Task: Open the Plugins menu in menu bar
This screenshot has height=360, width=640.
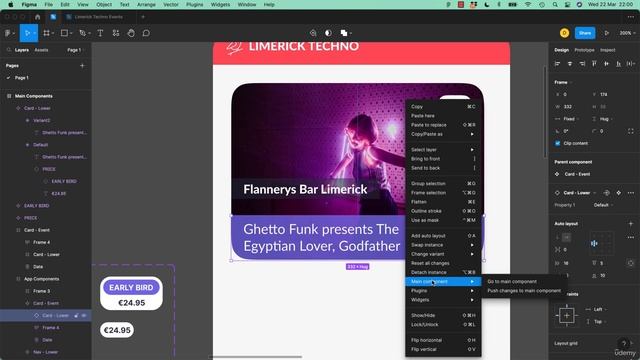Action: [x=195, y=4]
